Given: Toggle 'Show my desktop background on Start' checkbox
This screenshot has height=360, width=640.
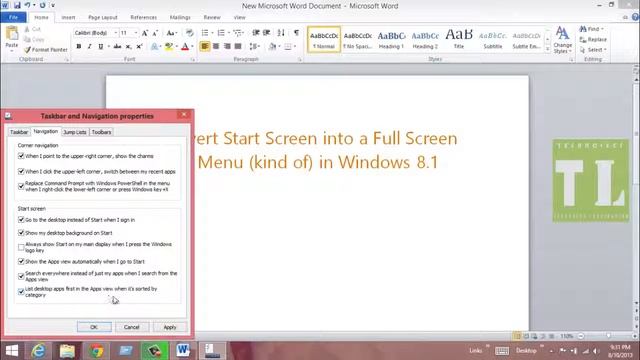Looking at the screenshot, I should [x=21, y=233].
